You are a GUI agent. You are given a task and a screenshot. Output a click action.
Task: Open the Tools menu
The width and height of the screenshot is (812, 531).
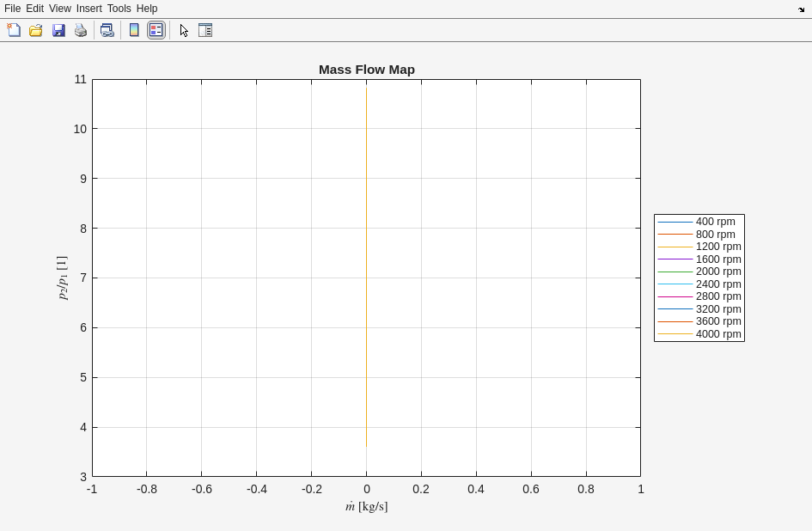tap(119, 9)
